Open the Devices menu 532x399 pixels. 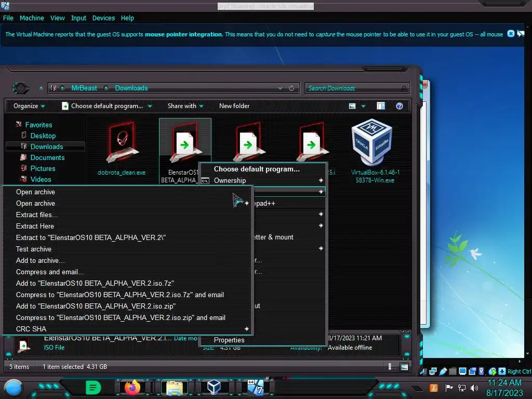[103, 18]
